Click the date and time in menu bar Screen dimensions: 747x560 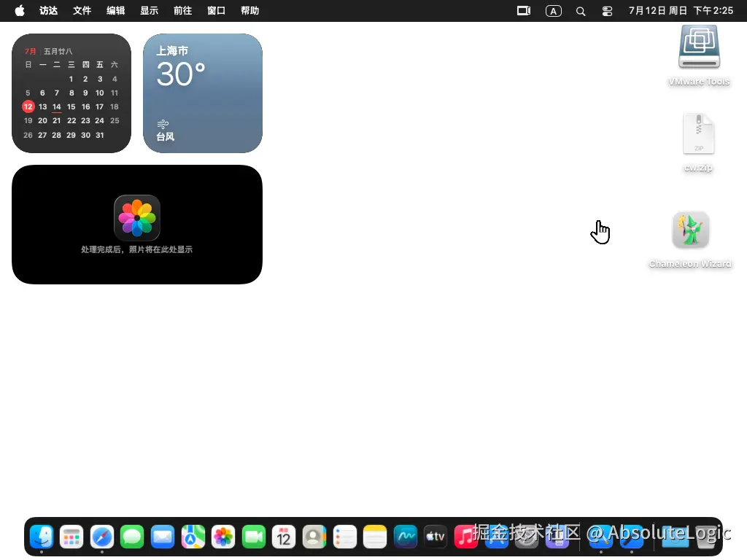pyautogui.click(x=681, y=10)
